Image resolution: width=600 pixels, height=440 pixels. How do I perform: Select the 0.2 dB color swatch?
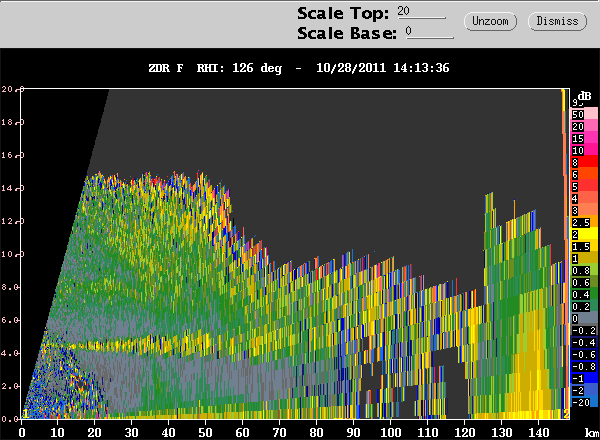tap(584, 306)
